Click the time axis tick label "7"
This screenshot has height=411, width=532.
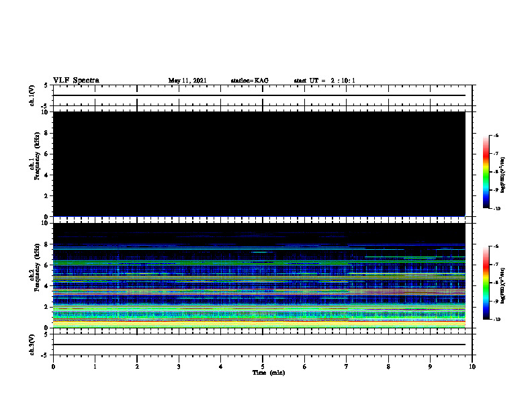pyautogui.click(x=347, y=367)
